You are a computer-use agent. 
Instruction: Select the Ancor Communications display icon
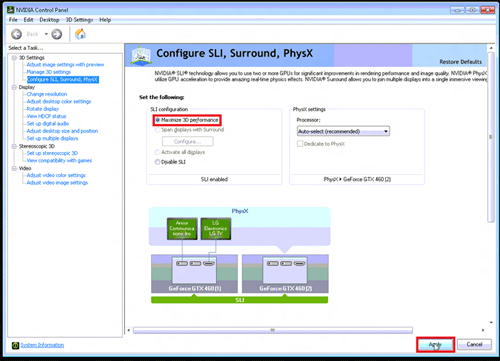tap(182, 229)
